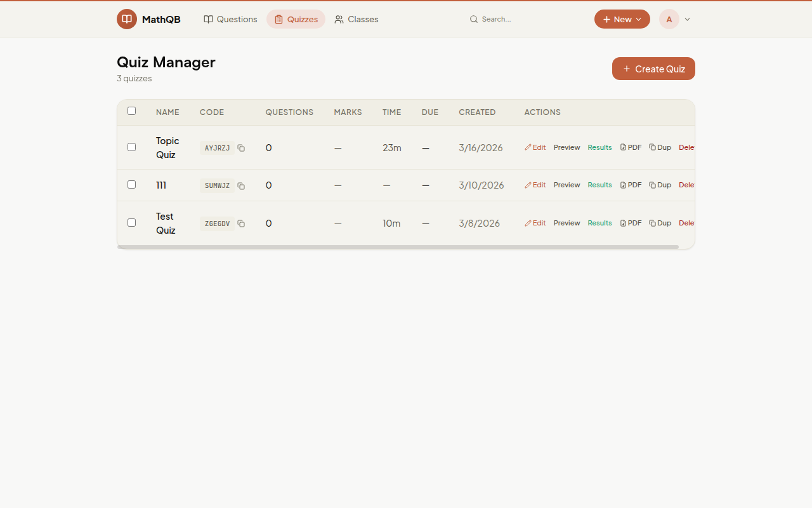
Task: Open the PDF export for Topic Quiz
Action: (x=631, y=147)
